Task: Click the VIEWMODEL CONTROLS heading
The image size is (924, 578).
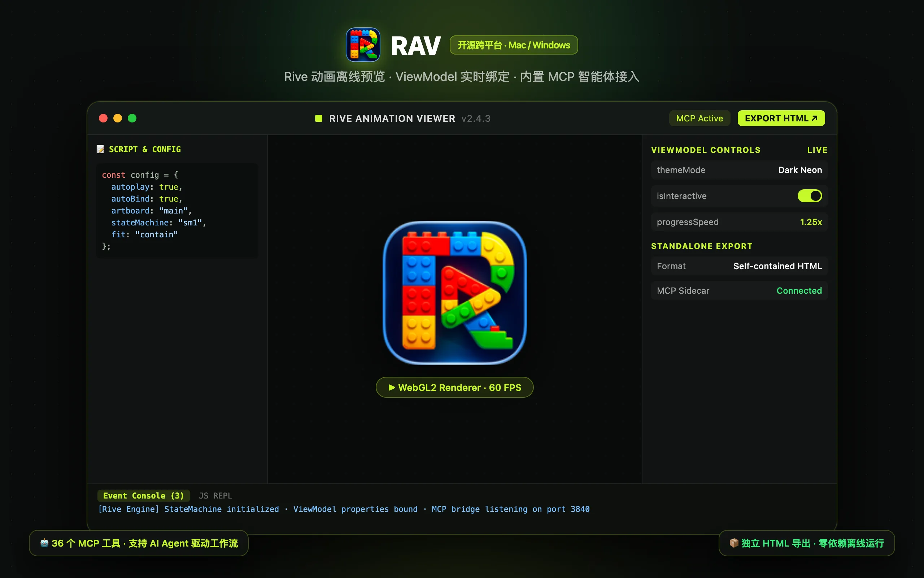Action: pyautogui.click(x=706, y=150)
